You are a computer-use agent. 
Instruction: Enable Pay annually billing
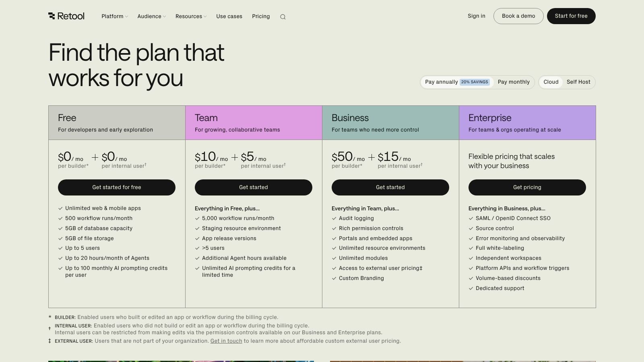point(442,82)
